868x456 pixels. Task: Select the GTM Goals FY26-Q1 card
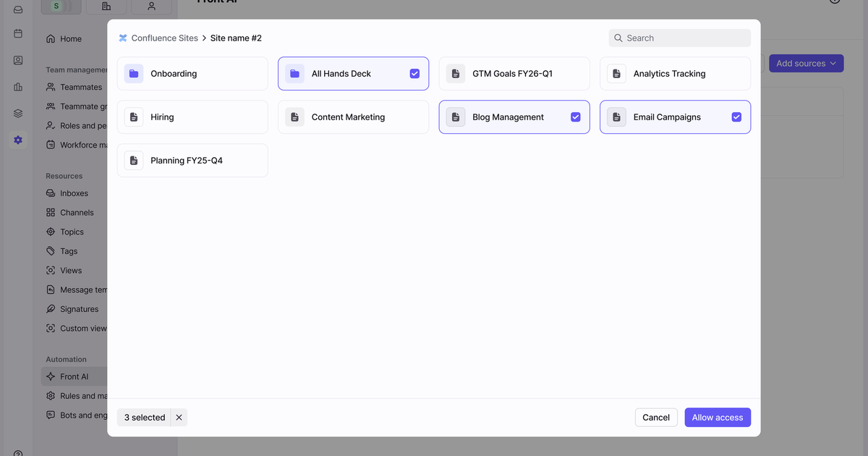(514, 74)
